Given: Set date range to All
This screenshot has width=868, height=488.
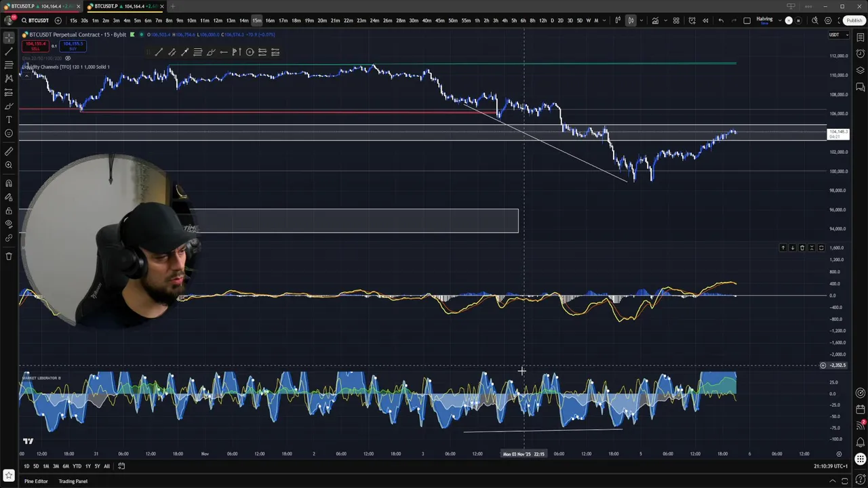Looking at the screenshot, I should 106,466.
